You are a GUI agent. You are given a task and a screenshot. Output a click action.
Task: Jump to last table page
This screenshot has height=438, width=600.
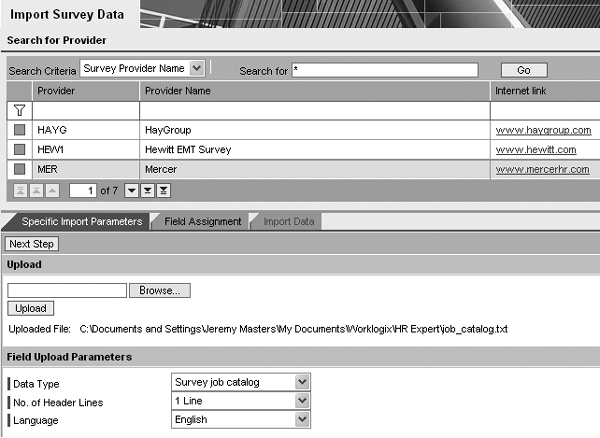click(163, 191)
